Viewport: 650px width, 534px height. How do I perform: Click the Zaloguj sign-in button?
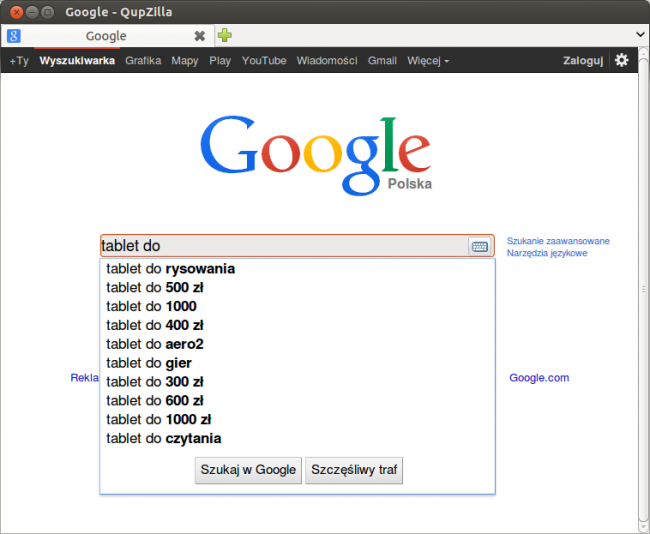583,61
